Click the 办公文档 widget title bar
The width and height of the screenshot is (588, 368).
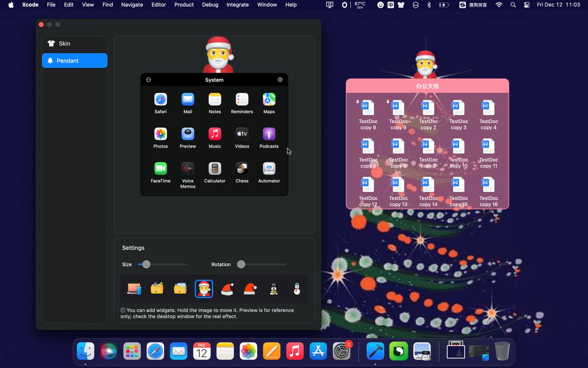[x=427, y=86]
